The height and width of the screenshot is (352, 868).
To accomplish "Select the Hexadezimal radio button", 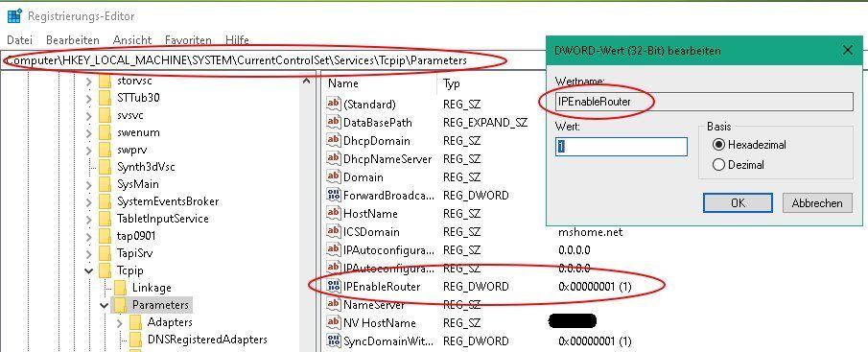I will (719, 145).
